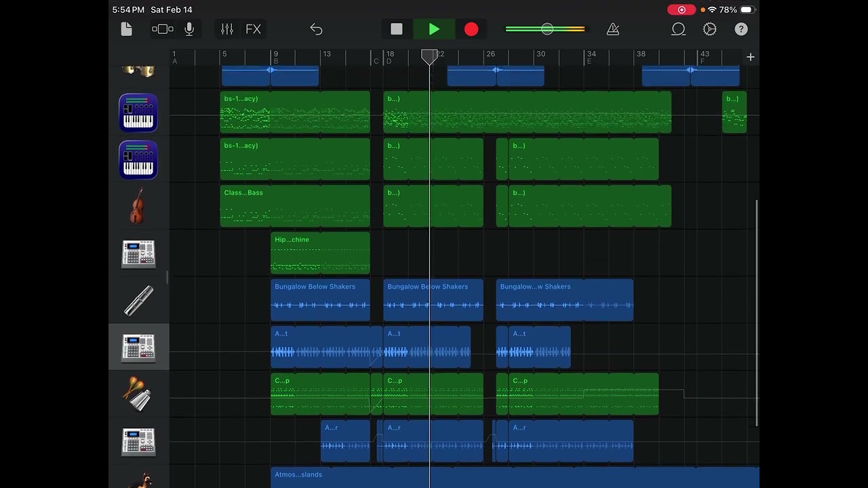
Task: Select the bs-1...acy) region on top synth track
Action: pos(295,112)
